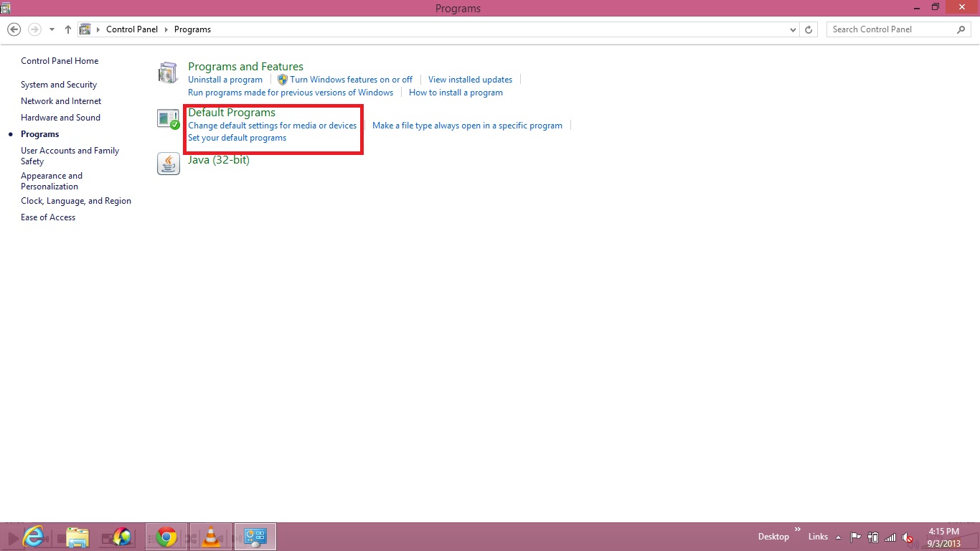Launch VLC media player from the taskbar
980x551 pixels.
[x=211, y=537]
